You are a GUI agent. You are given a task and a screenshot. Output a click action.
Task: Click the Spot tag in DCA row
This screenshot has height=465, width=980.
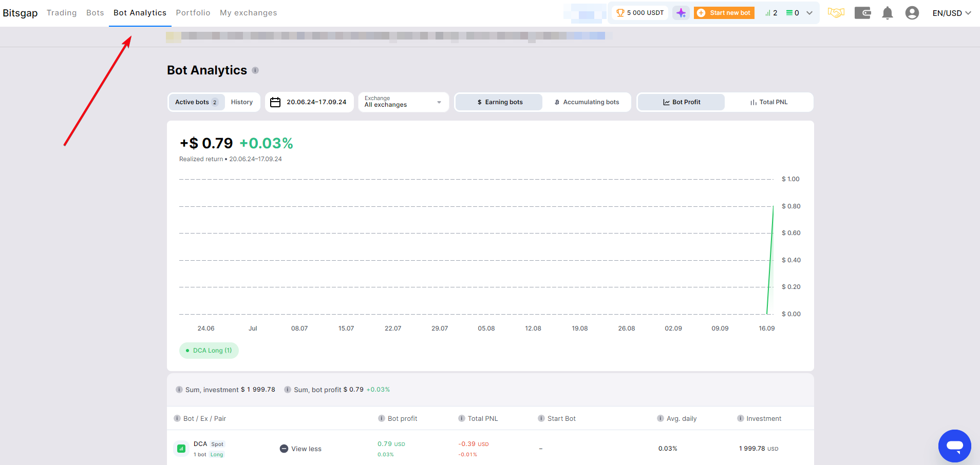[x=217, y=444]
